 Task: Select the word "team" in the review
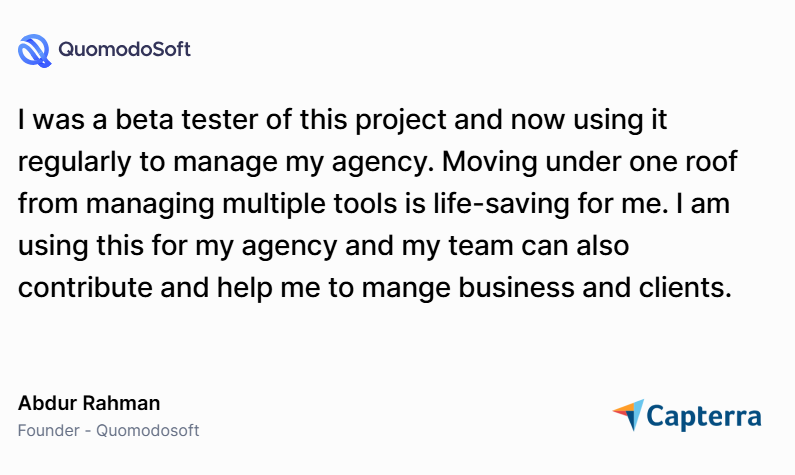(468, 247)
